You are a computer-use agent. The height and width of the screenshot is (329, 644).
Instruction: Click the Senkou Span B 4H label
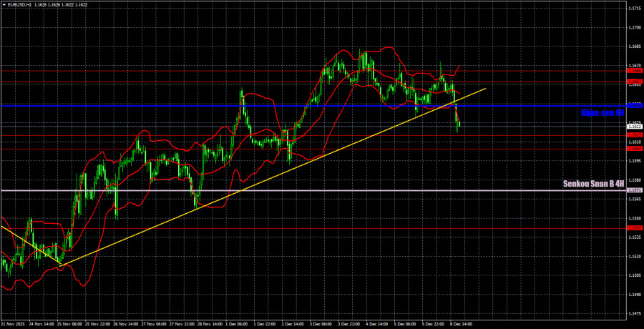pyautogui.click(x=594, y=184)
